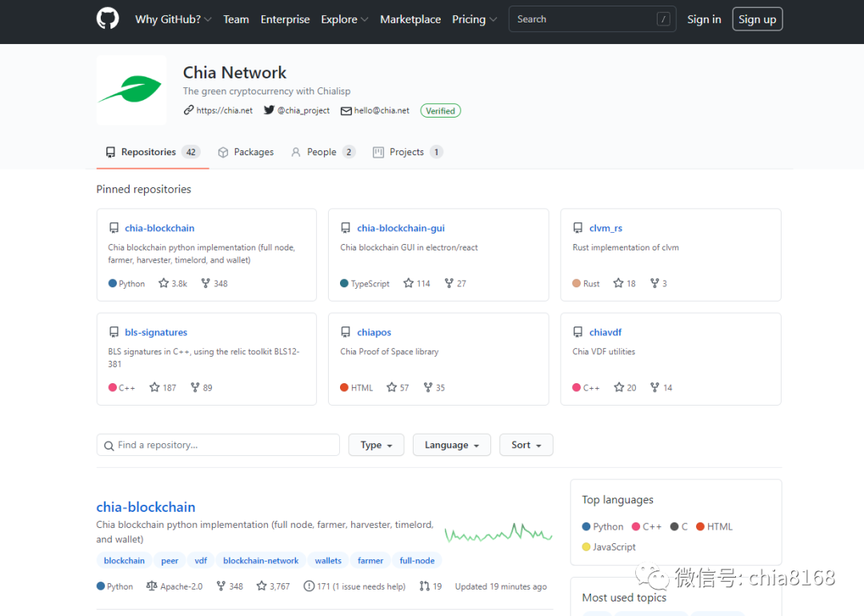Click the Apache-2.0 license icon
864x616 pixels.
tap(152, 586)
